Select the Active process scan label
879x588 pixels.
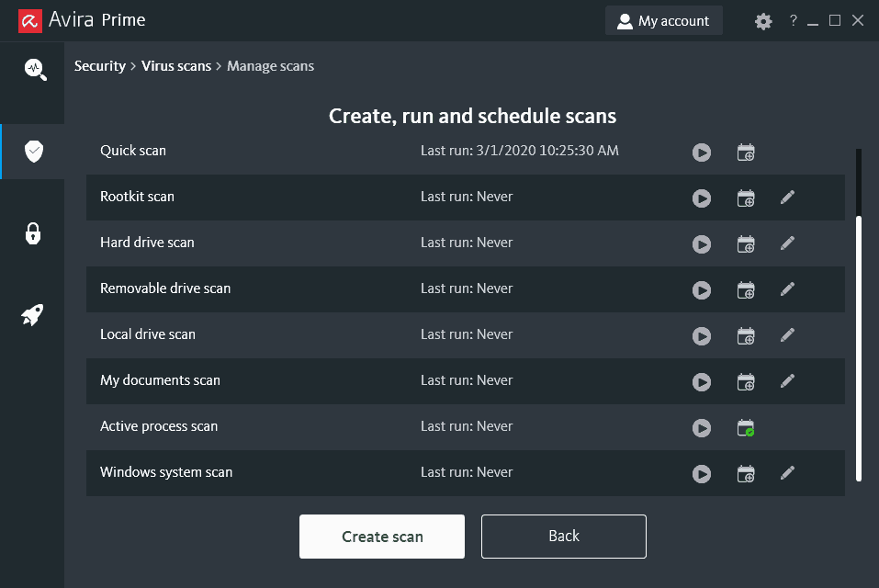point(159,426)
